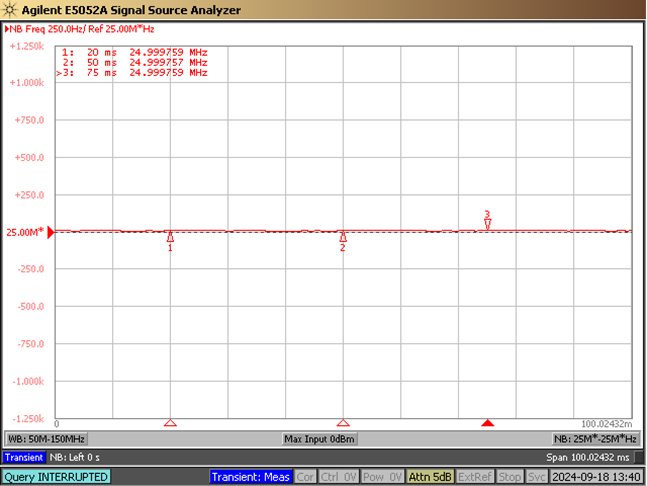The height and width of the screenshot is (486, 647).
Task: Select active marker 3 on the trace
Action: [487, 220]
